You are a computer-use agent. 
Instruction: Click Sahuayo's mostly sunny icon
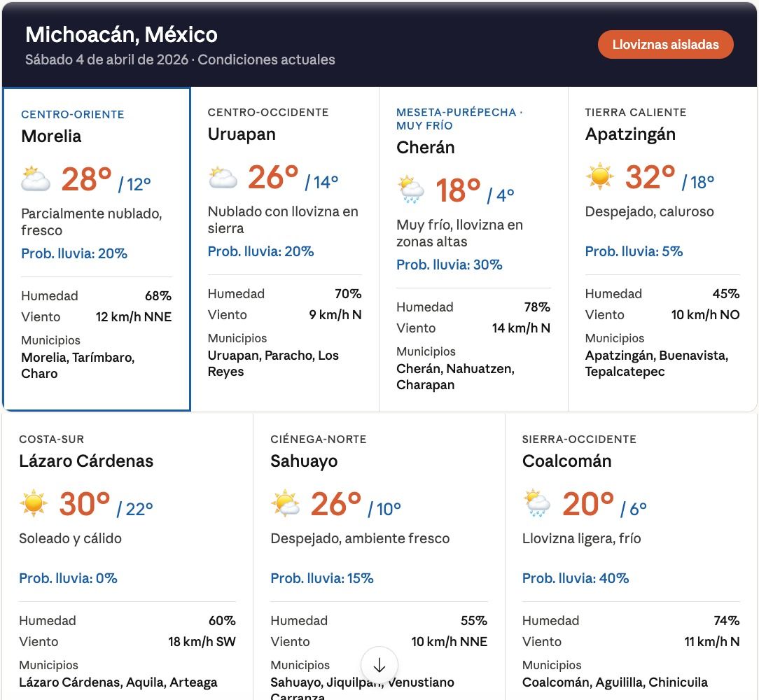tap(286, 504)
